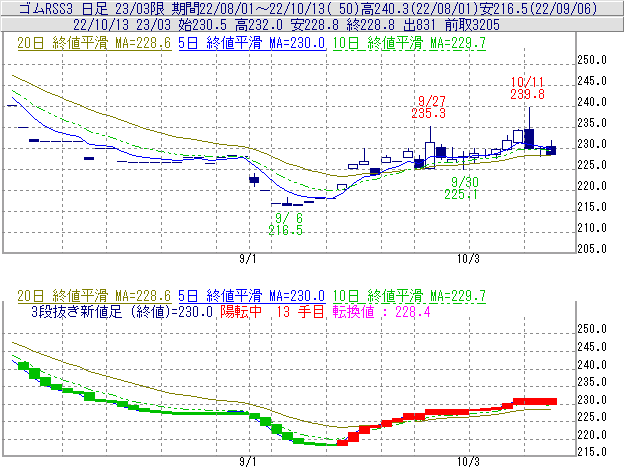Click the tall 10/11 candlestick with long upper wick
The height and width of the screenshot is (475, 624).
tap(529, 128)
